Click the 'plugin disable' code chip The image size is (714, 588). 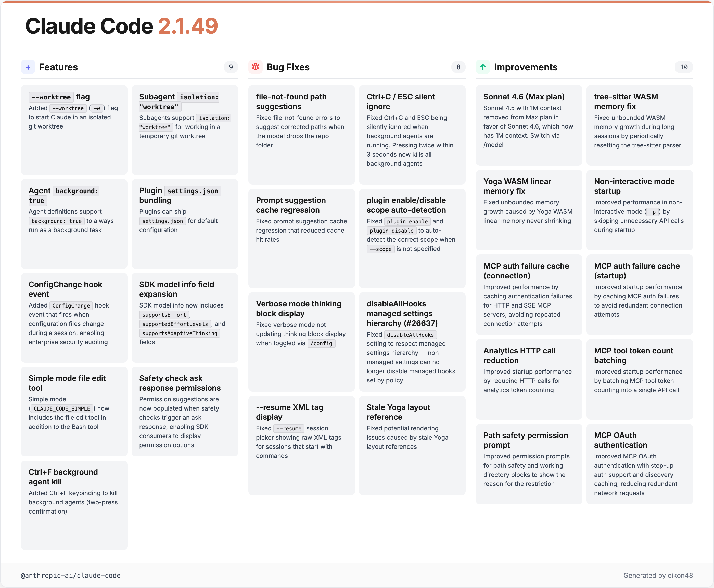pyautogui.click(x=391, y=231)
